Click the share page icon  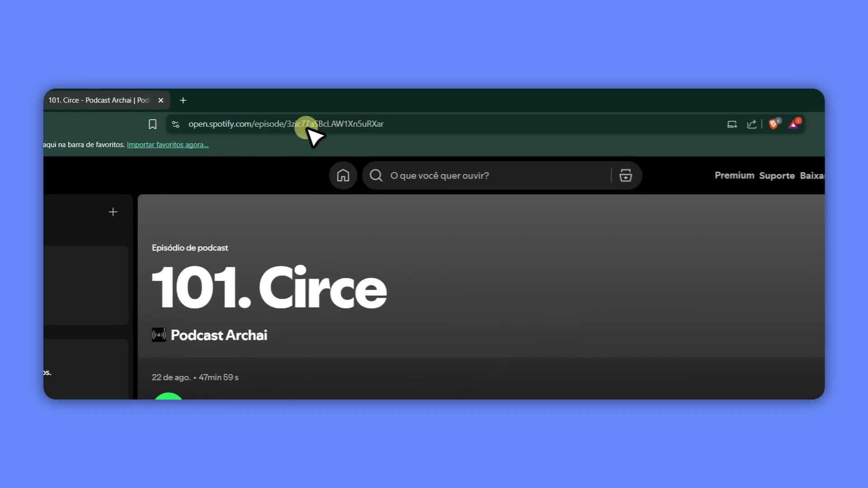751,124
